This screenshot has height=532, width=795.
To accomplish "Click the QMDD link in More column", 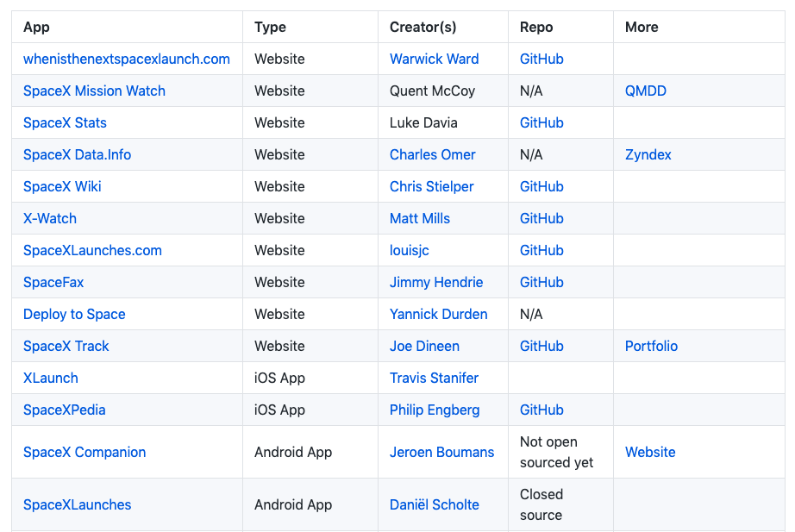I will (x=645, y=91).
